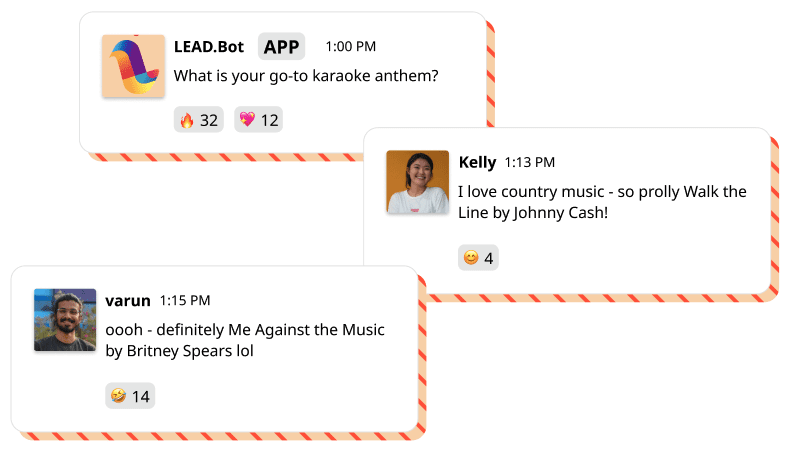
Task: Open varun's username link
Action: click(x=127, y=300)
